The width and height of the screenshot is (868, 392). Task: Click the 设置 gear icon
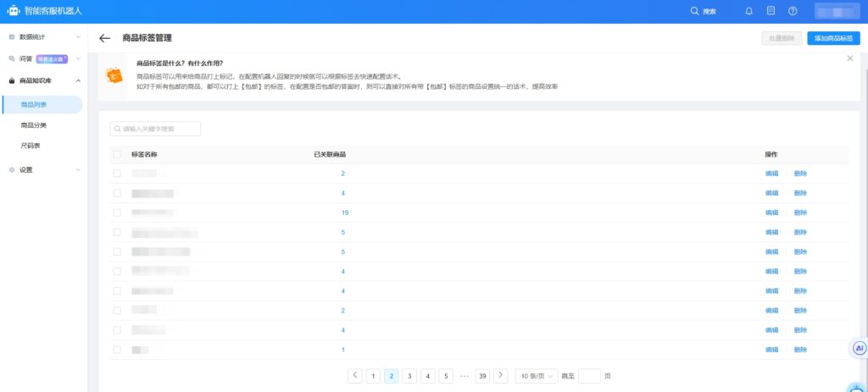12,169
